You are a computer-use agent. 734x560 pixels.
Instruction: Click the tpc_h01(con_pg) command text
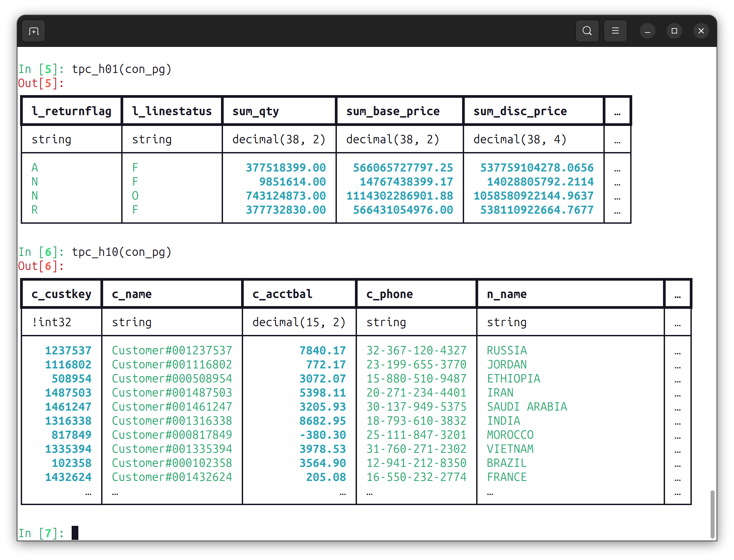[x=122, y=69]
